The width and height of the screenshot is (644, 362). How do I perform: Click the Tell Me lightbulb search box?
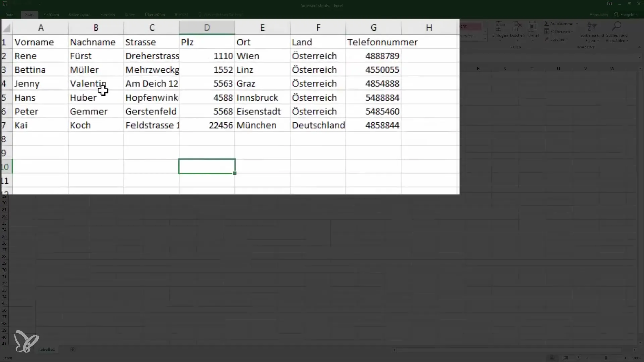point(220,15)
